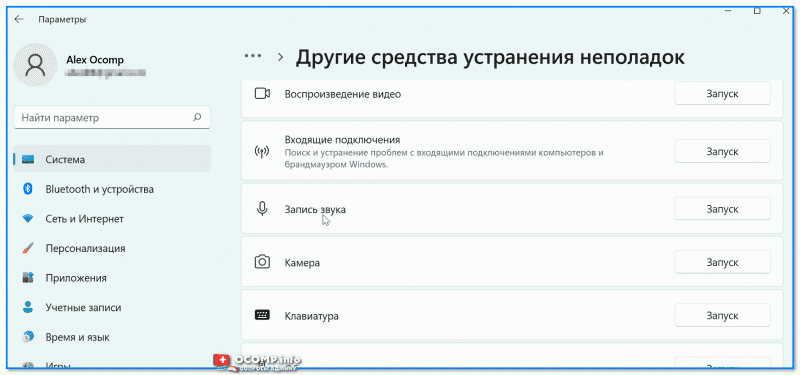Click the Персонализация brush icon
Viewport: 800px width, 375px height.
[x=28, y=248]
